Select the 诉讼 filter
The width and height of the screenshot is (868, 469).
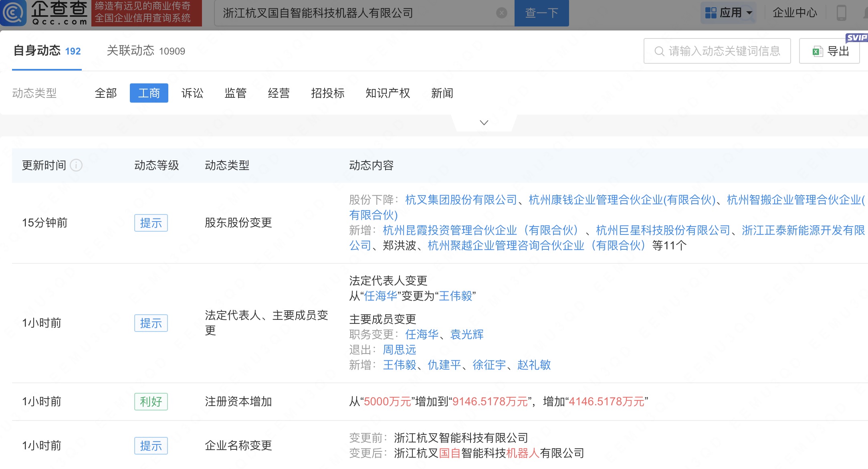click(192, 93)
